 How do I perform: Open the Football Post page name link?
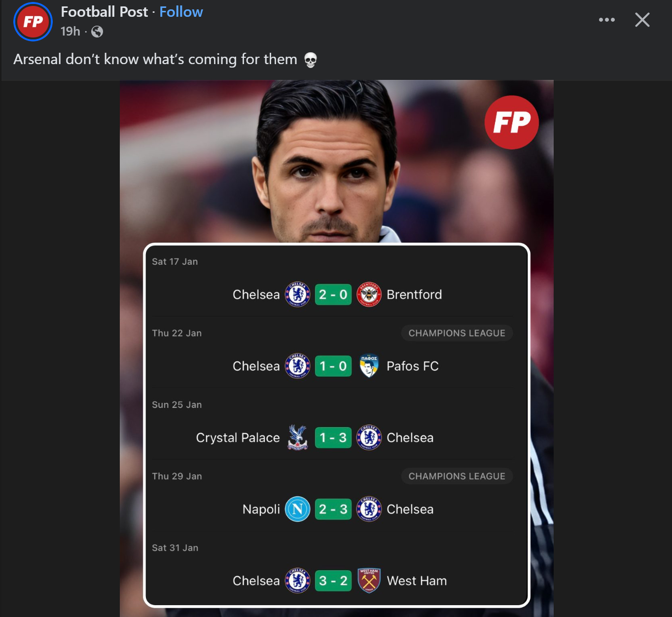pos(104,12)
